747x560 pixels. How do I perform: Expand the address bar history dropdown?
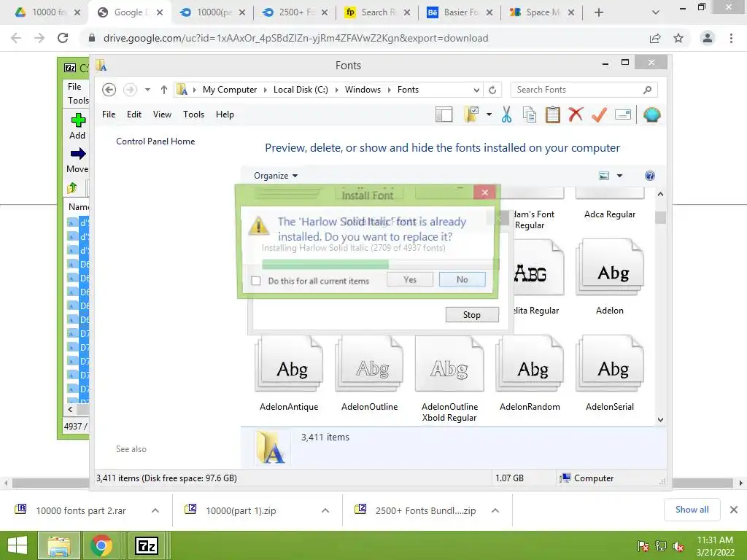point(476,90)
